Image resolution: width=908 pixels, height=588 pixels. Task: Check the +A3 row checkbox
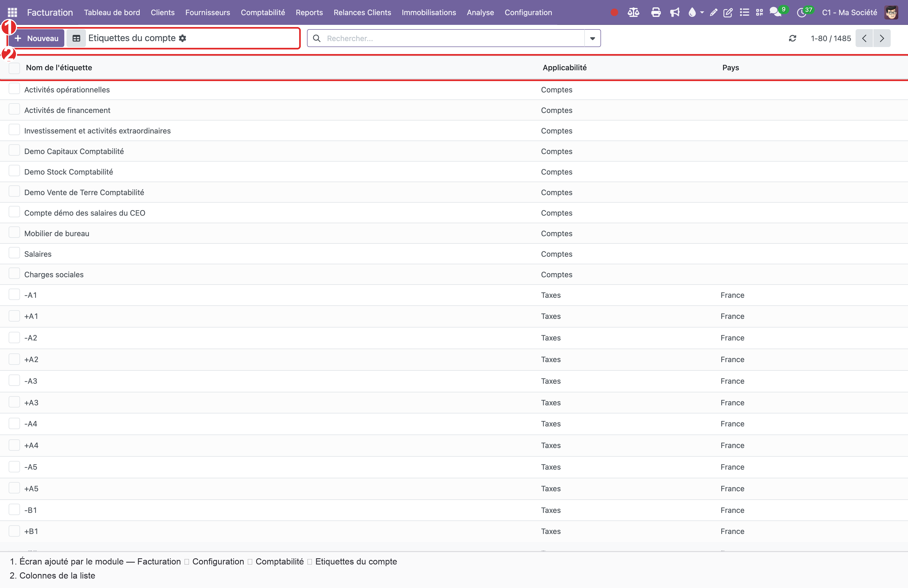[x=15, y=402]
